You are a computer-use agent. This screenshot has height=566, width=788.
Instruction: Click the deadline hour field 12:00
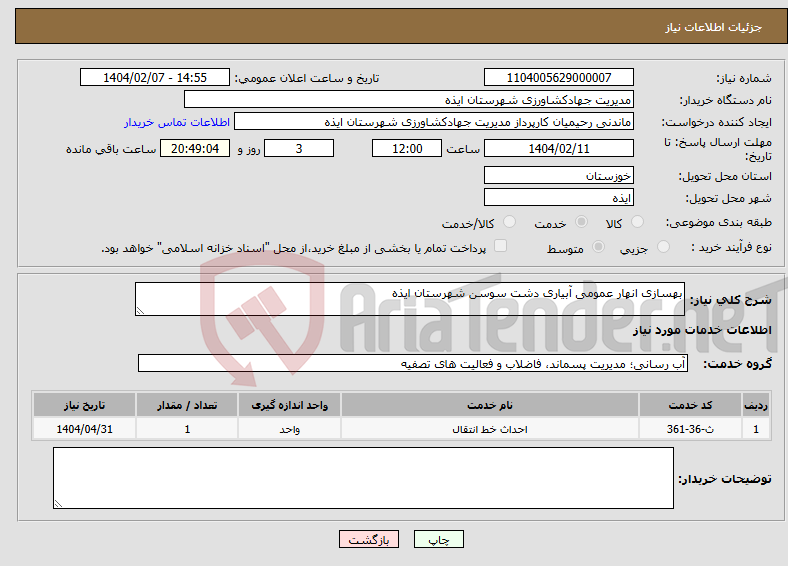(x=407, y=148)
